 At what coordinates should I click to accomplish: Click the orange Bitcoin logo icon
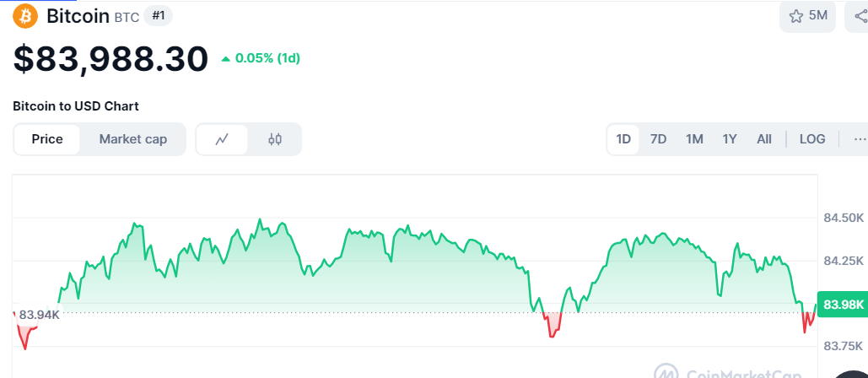pos(26,16)
